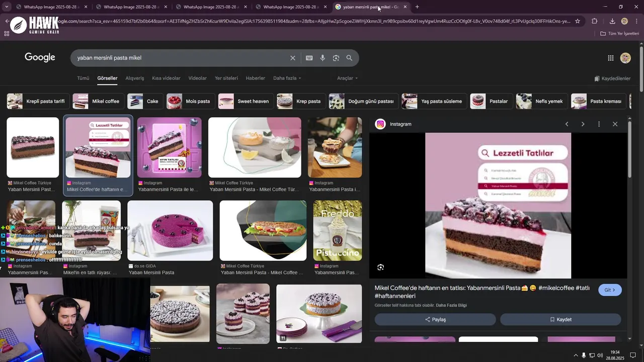Filter by Mois pasta chip
This screenshot has width=644, height=362.
point(191,101)
